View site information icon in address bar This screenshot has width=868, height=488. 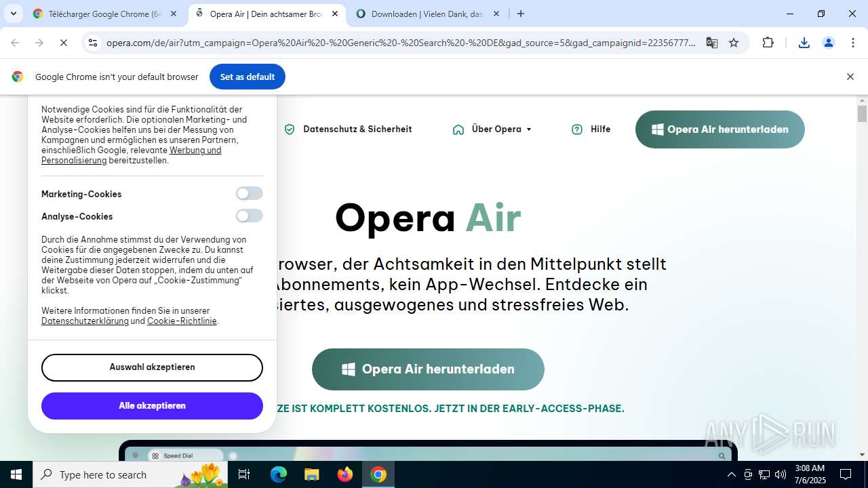pos(93,43)
